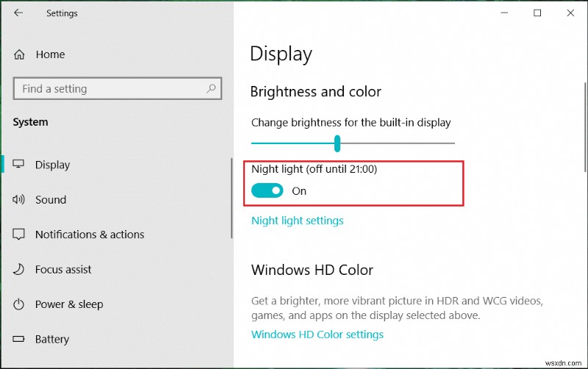The width and height of the screenshot is (588, 369).
Task: Open the Sound settings page
Action: pyautogui.click(x=51, y=200)
